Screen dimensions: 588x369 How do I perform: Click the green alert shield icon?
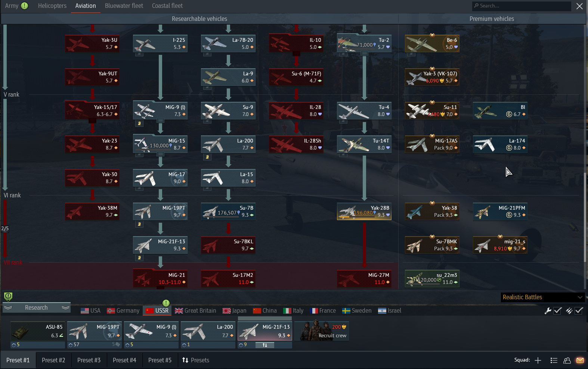click(x=8, y=297)
